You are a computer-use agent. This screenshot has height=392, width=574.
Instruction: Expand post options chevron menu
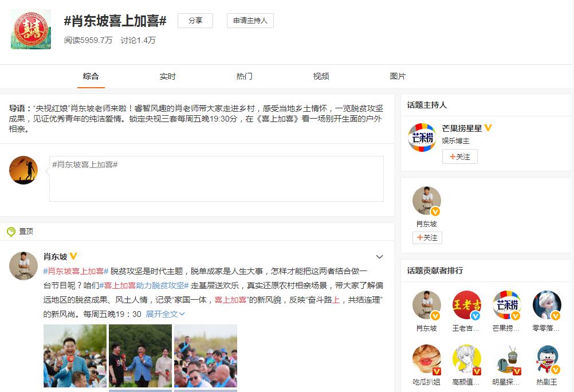(379, 257)
